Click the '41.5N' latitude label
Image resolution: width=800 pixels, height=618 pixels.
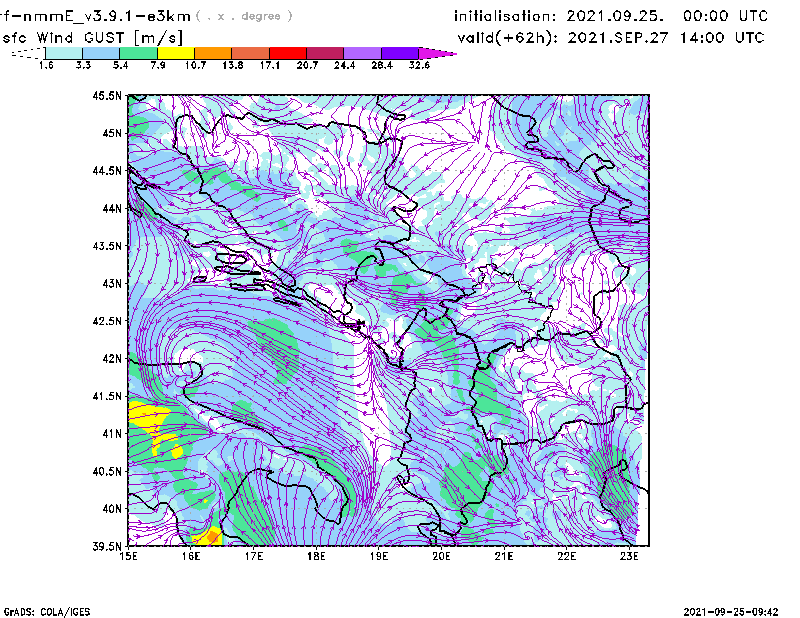pos(107,396)
